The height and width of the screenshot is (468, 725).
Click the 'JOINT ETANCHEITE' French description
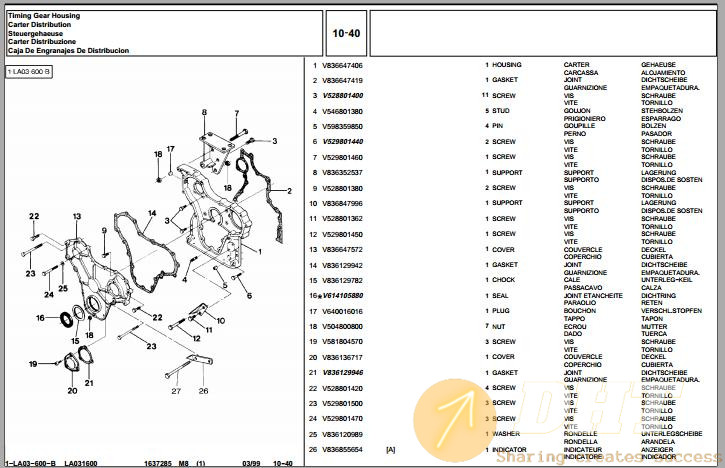click(593, 296)
